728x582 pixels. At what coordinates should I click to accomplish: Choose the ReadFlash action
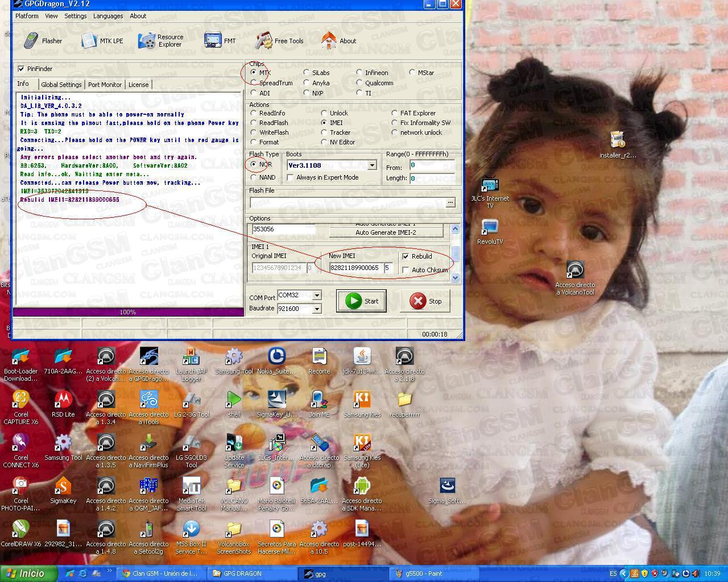pos(254,123)
